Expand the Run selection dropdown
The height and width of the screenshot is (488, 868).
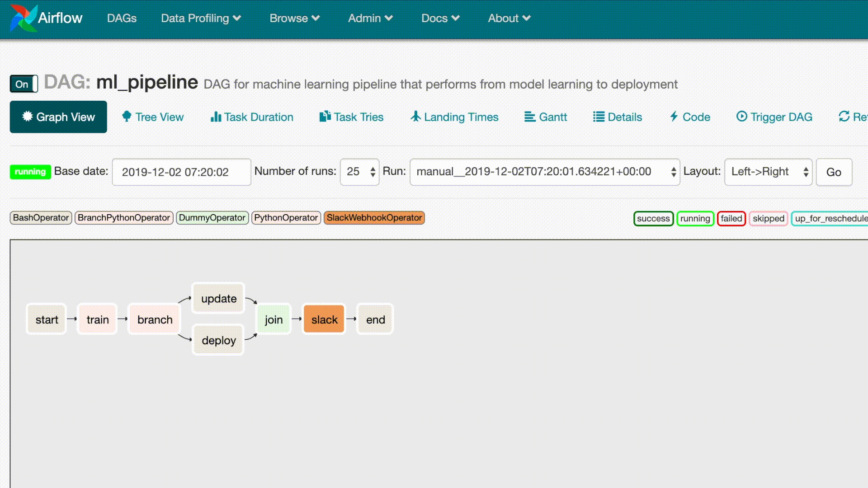pos(544,172)
